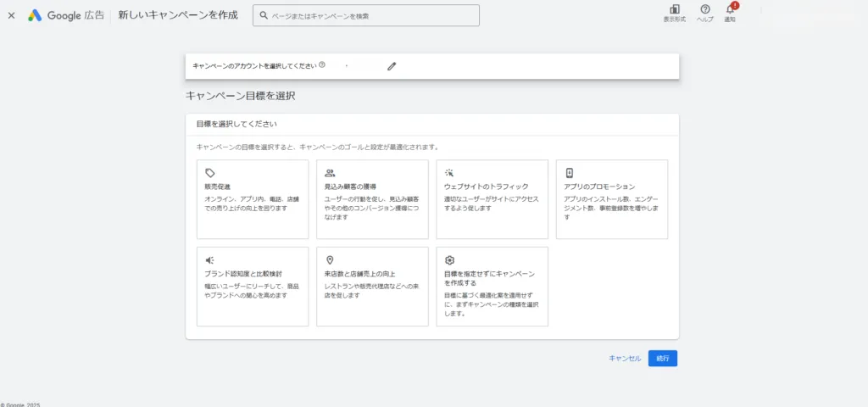The image size is (868, 407).
Task: Select the ウェブサイトのトラフィック goal title
Action: pos(487,187)
